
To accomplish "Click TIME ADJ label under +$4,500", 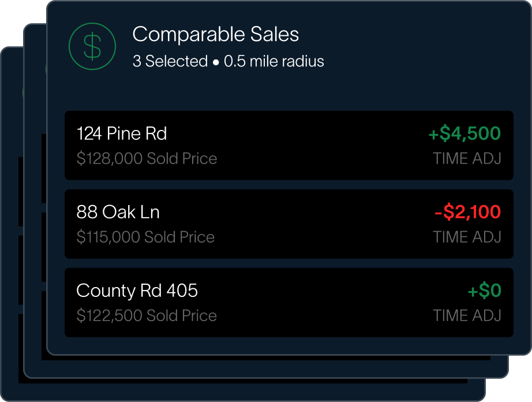I will click(467, 159).
